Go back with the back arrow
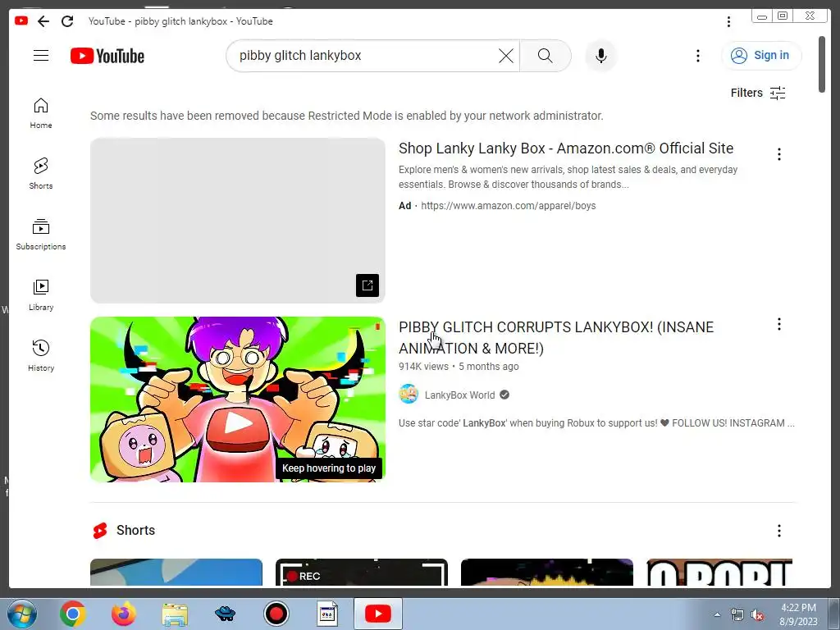840x630 pixels. coord(43,21)
